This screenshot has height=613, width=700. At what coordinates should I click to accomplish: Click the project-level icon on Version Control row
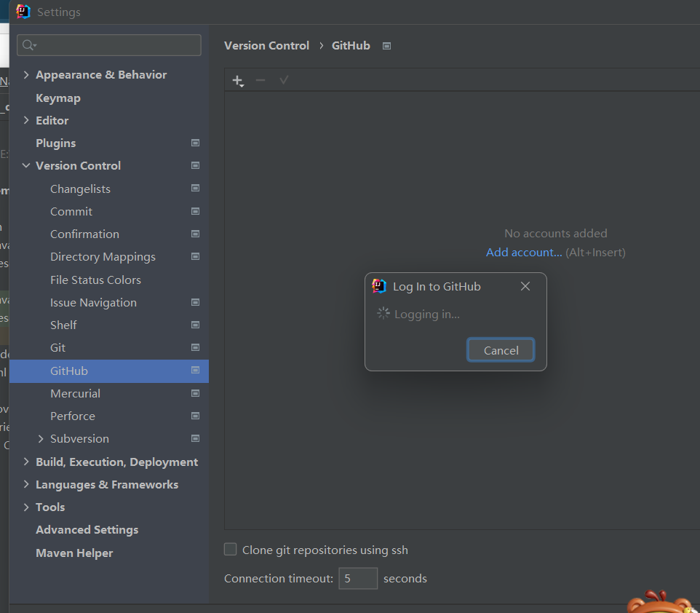195,166
